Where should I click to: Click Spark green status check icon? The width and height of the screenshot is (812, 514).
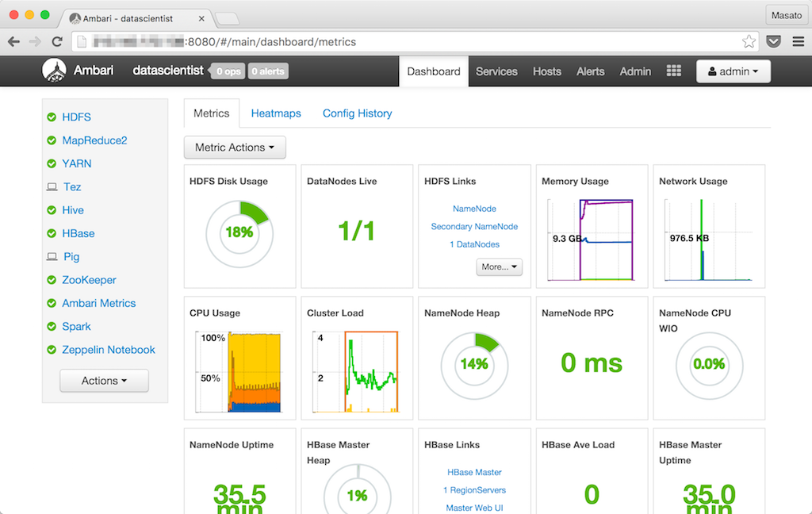pos(52,327)
